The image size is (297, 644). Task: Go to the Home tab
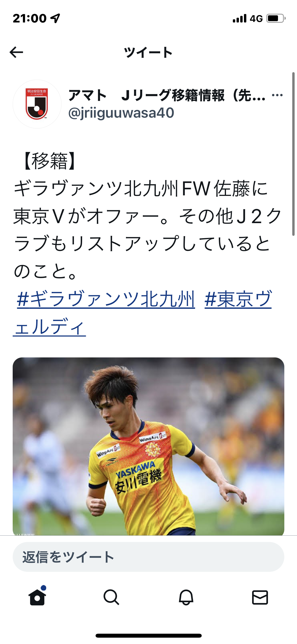[37, 597]
